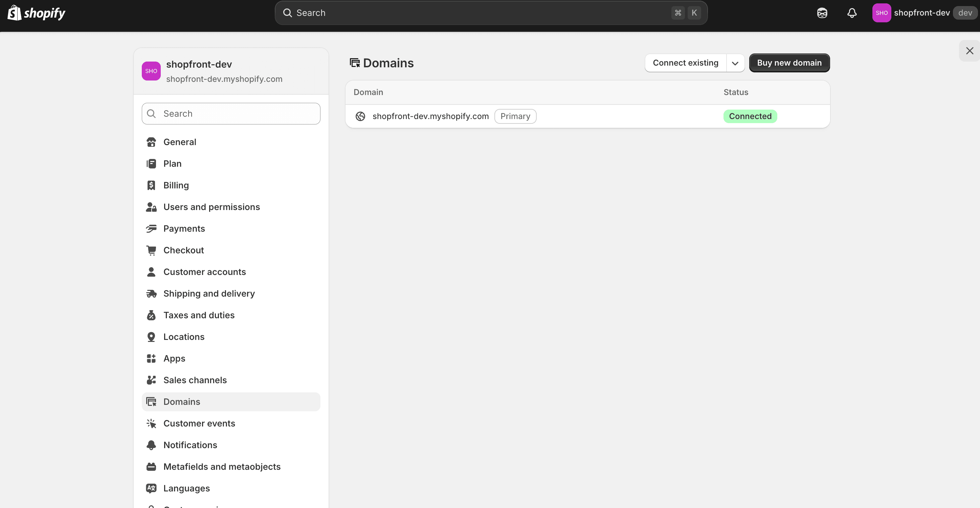Click the Checkout cart icon

(151, 251)
